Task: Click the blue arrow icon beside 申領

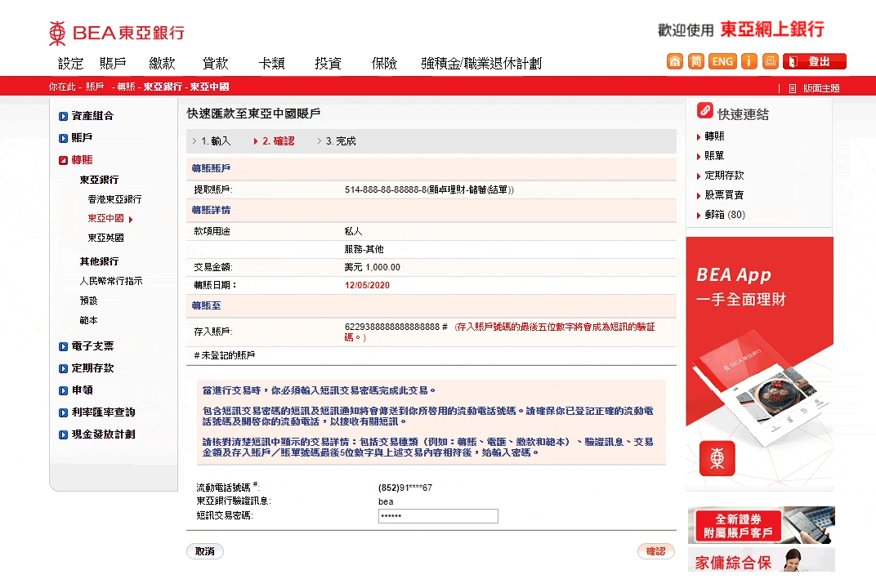Action: 63,390
